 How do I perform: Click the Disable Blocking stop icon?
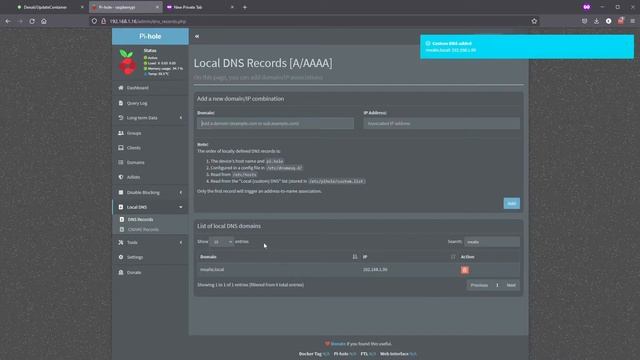pyautogui.click(x=121, y=192)
